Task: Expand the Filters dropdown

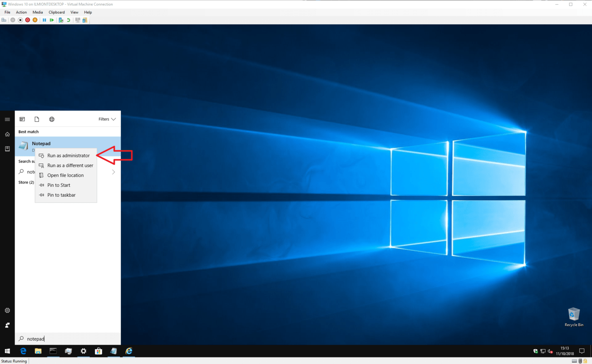Action: pyautogui.click(x=107, y=119)
